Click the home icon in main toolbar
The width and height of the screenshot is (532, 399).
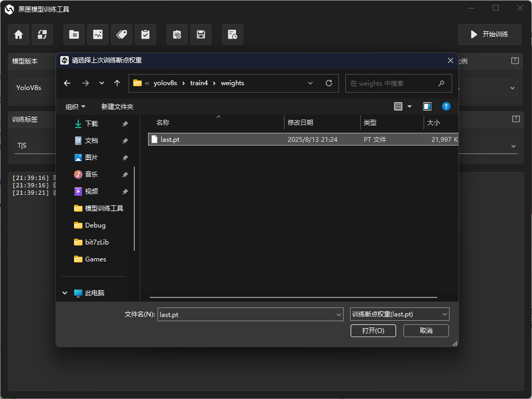click(19, 34)
